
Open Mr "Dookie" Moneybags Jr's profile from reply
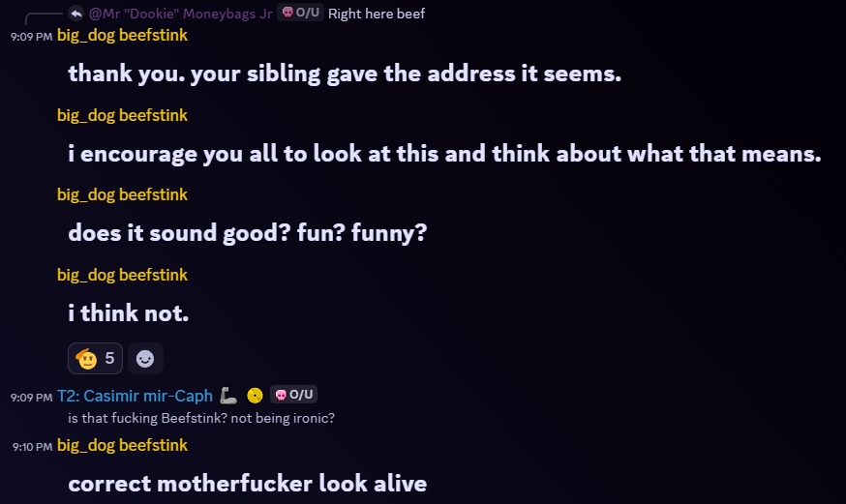click(180, 14)
